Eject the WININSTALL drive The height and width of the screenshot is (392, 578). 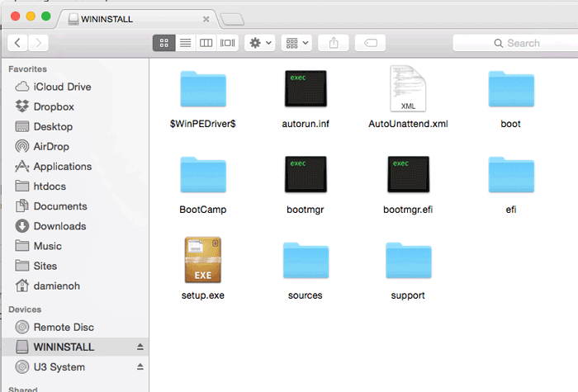[x=140, y=347]
